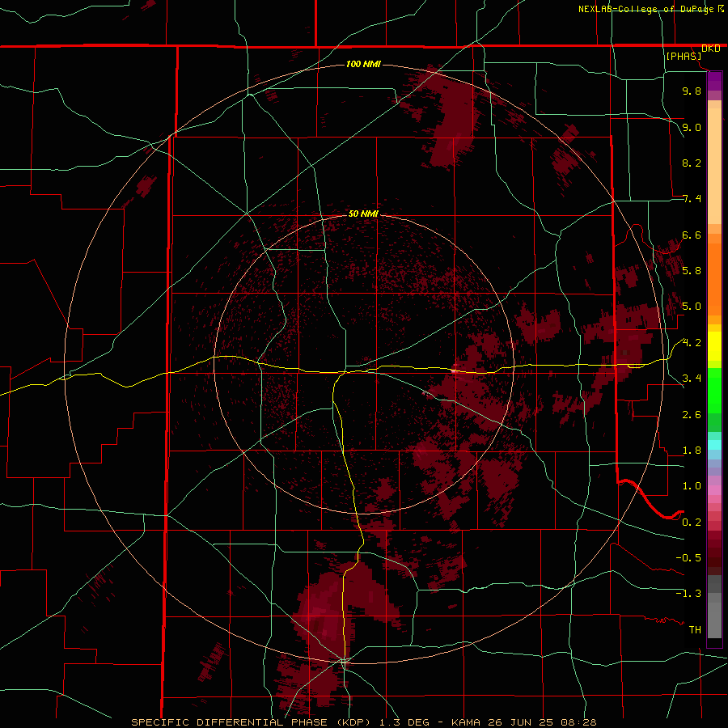Click the DKD product label
The width and height of the screenshot is (728, 728).
tap(711, 49)
